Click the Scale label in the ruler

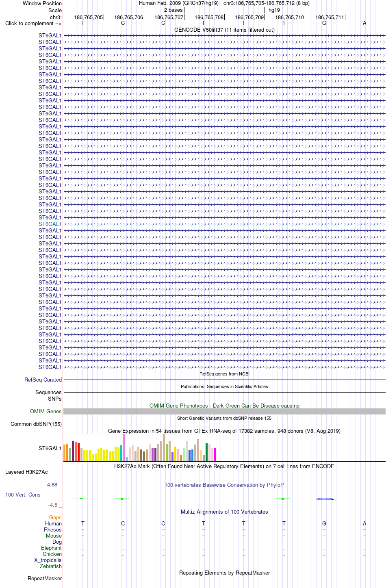tap(55, 10)
